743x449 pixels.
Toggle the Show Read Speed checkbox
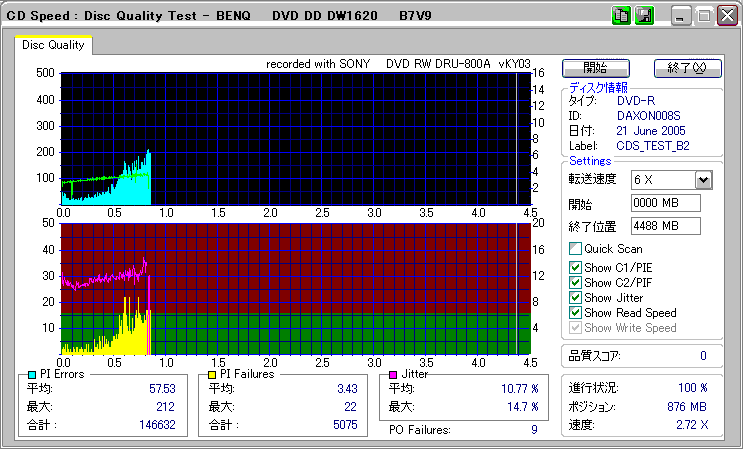575,313
